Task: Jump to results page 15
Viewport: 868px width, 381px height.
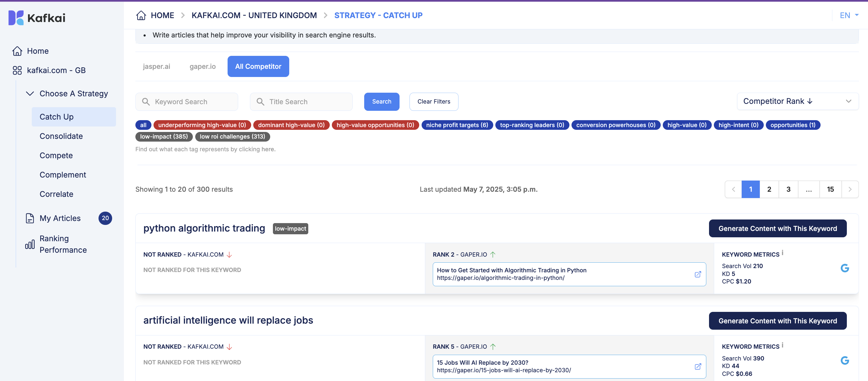Action: (x=830, y=189)
